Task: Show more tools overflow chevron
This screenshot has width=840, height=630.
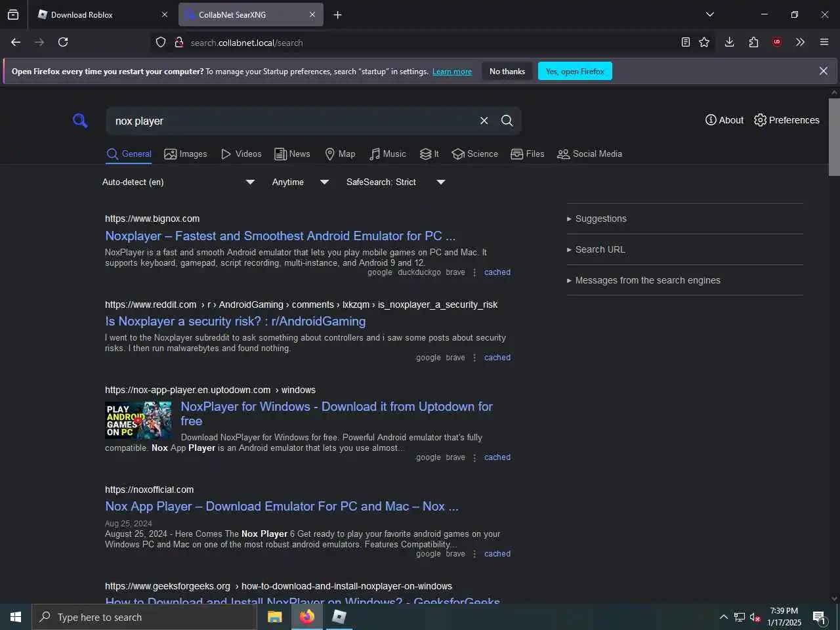Action: pyautogui.click(x=800, y=42)
